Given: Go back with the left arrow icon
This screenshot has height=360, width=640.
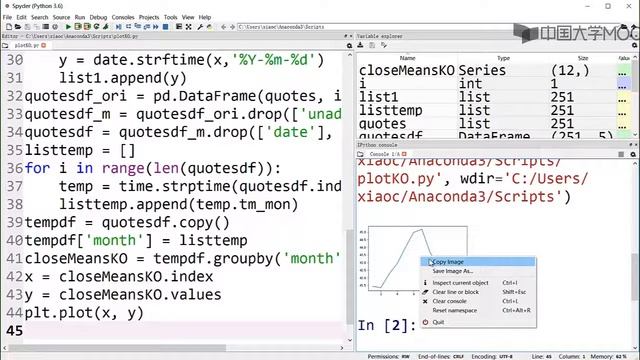Looking at the screenshot, I should [223, 27].
